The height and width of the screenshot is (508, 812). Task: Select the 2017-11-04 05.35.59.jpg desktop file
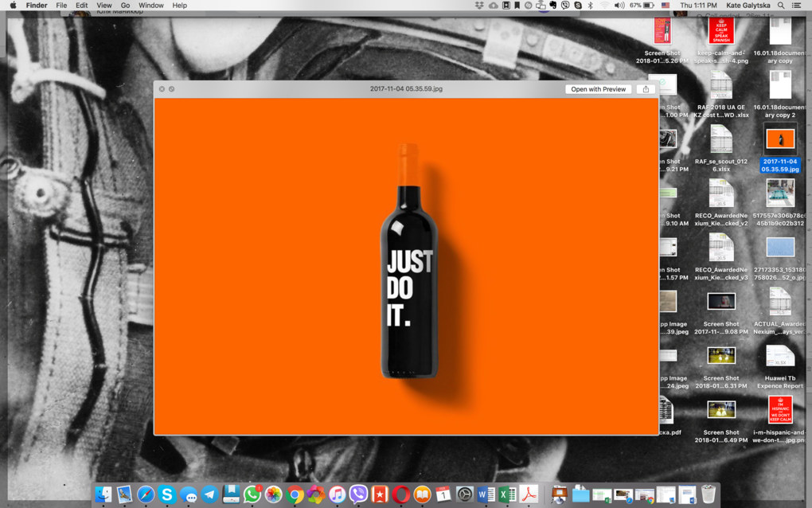pos(780,150)
